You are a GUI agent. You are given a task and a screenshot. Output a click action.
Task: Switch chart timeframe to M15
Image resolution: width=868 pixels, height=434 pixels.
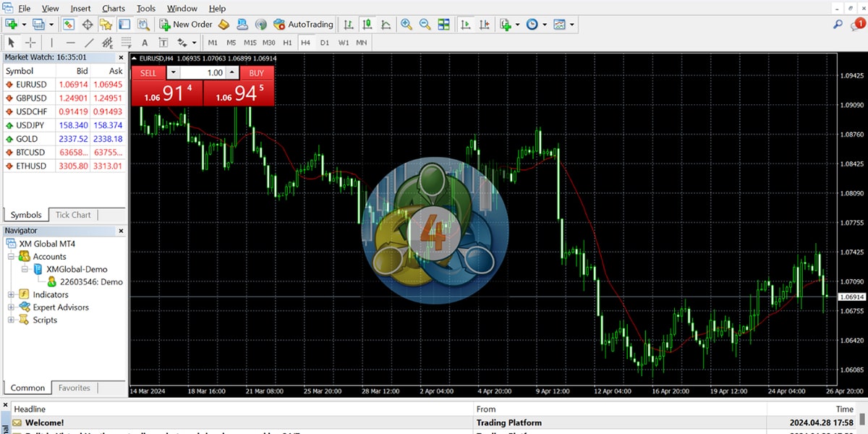tap(250, 43)
